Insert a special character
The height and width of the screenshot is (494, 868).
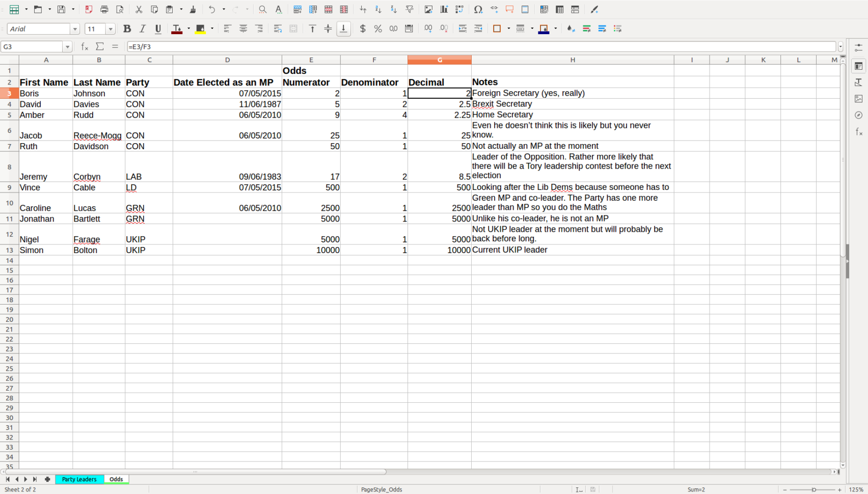(478, 9)
